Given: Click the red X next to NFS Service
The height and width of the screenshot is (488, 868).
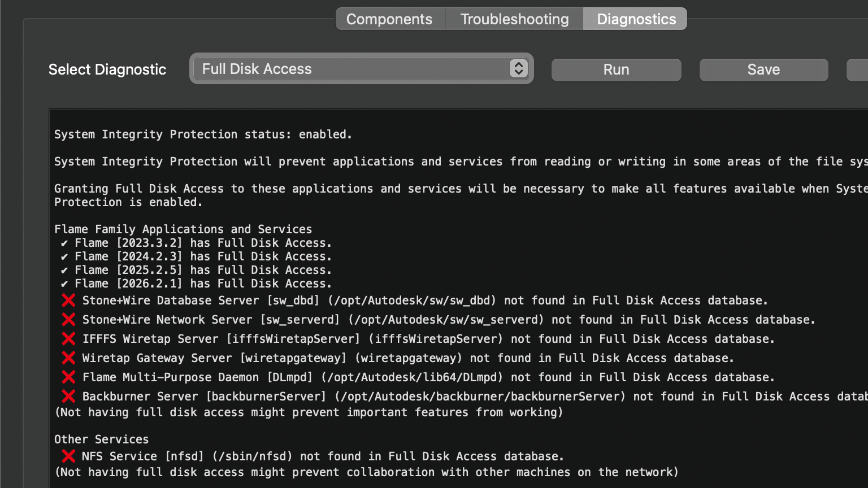Looking at the screenshot, I should pos(68,456).
